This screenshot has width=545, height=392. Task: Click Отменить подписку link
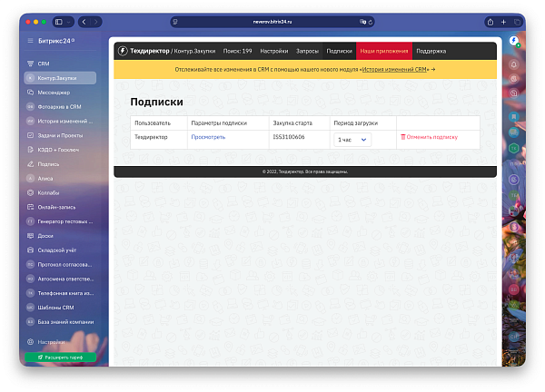coord(430,137)
